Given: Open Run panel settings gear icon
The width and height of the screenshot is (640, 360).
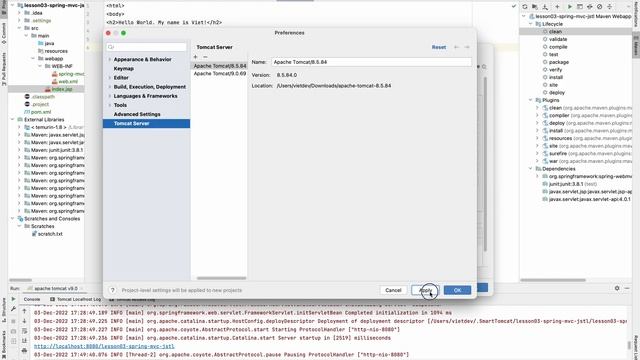Looking at the screenshot, I should pos(617,288).
